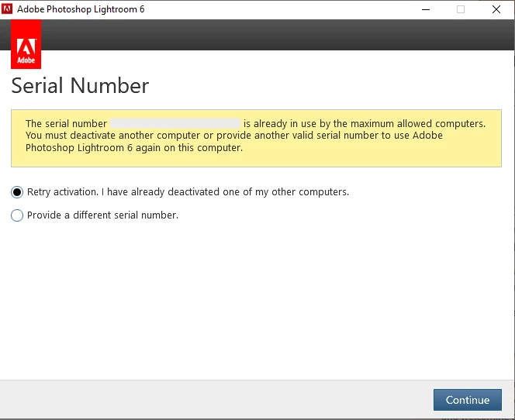This screenshot has height=420, width=515.
Task: Click the Lightroom title bar app icon
Action: pos(7,9)
